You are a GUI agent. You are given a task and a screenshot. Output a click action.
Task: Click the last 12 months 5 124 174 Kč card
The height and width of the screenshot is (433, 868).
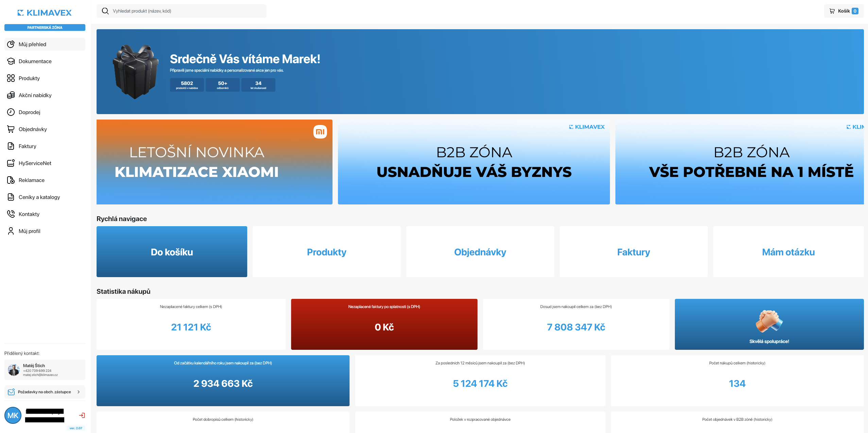click(480, 381)
